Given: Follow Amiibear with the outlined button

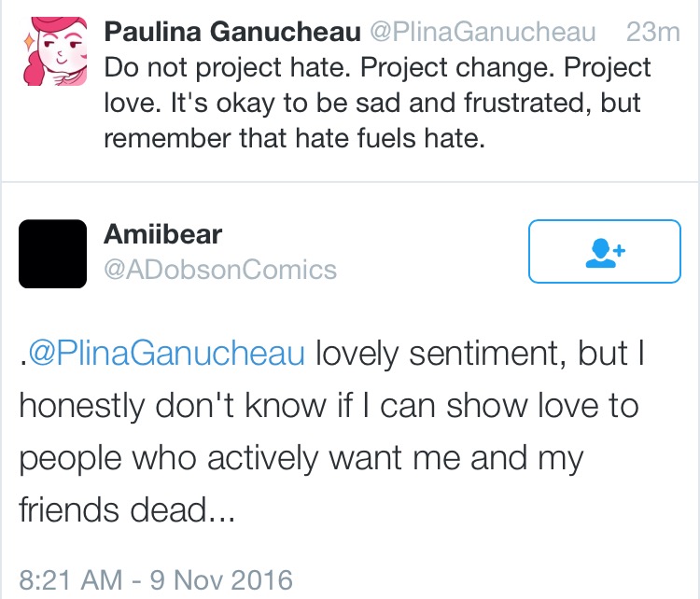Looking at the screenshot, I should (x=605, y=251).
